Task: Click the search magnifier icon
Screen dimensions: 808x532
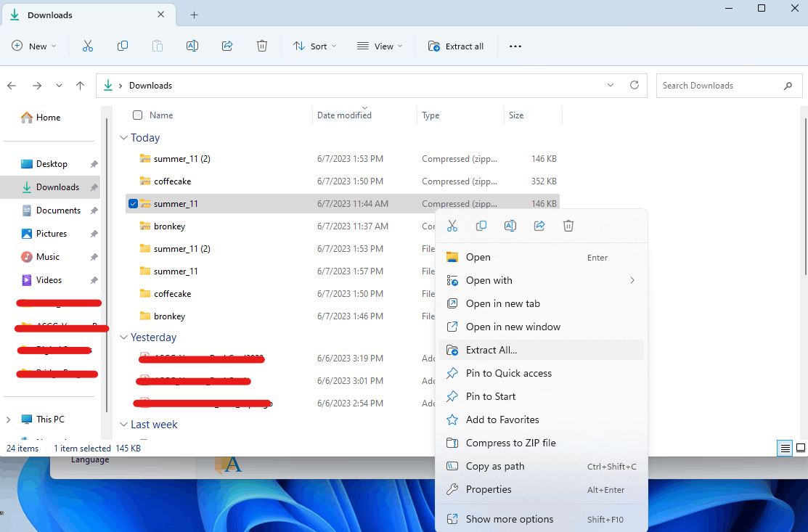Action: [x=788, y=86]
